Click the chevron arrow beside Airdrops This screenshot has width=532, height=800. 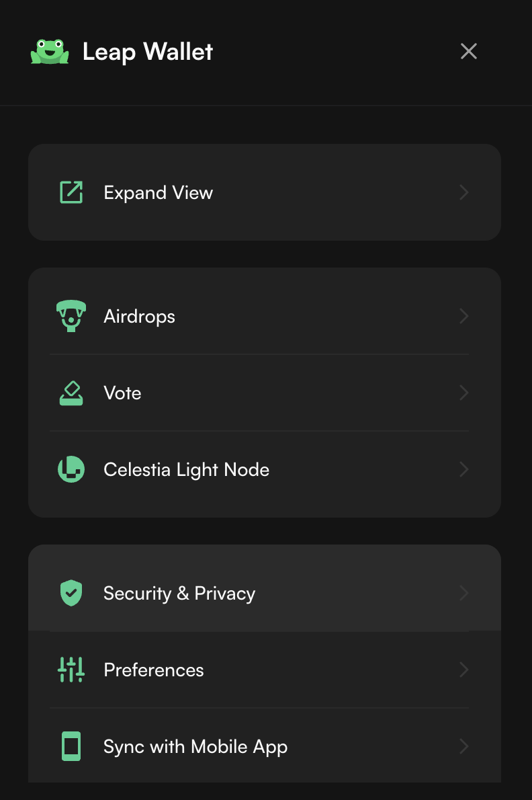point(463,316)
